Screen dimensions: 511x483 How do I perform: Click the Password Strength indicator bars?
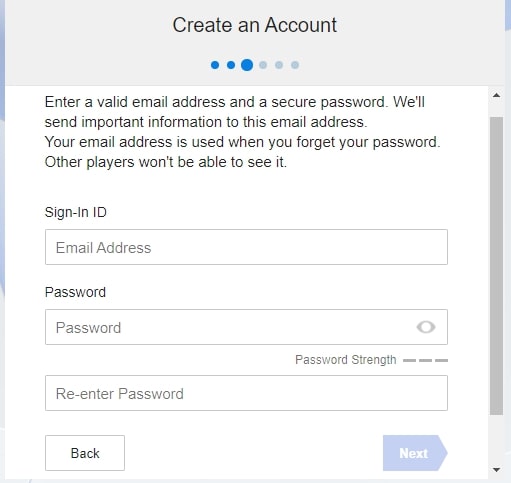point(425,360)
